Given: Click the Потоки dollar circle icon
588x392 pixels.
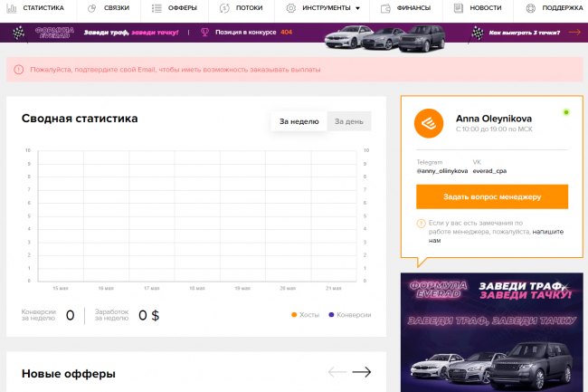Looking at the screenshot, I should tap(224, 8).
